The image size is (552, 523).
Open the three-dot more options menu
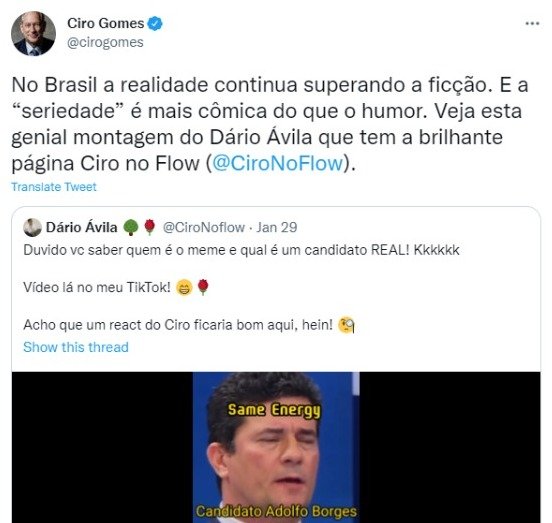[532, 24]
